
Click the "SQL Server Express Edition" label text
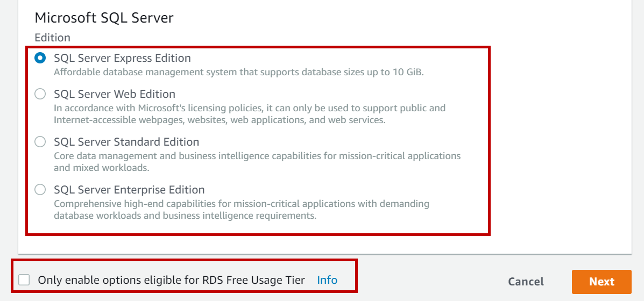(122, 58)
